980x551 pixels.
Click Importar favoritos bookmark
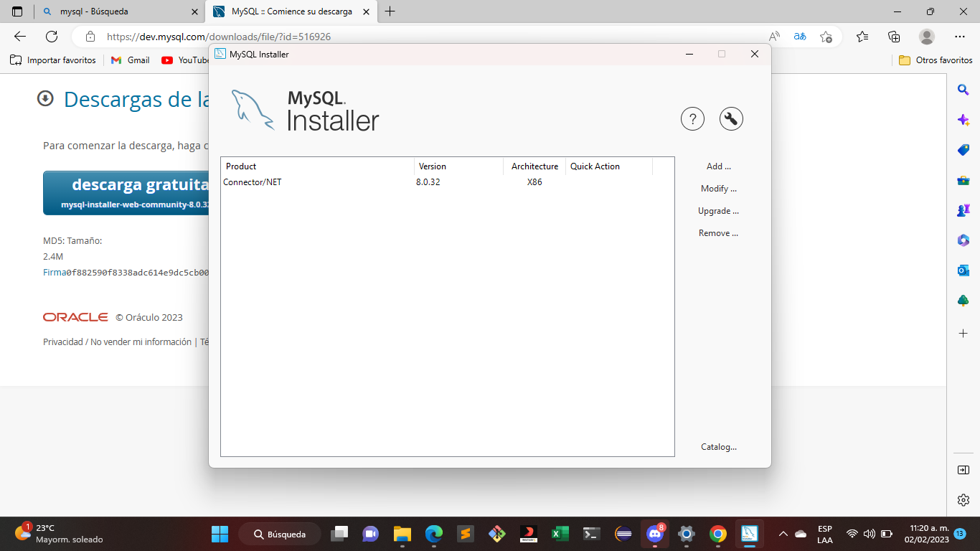pos(53,60)
